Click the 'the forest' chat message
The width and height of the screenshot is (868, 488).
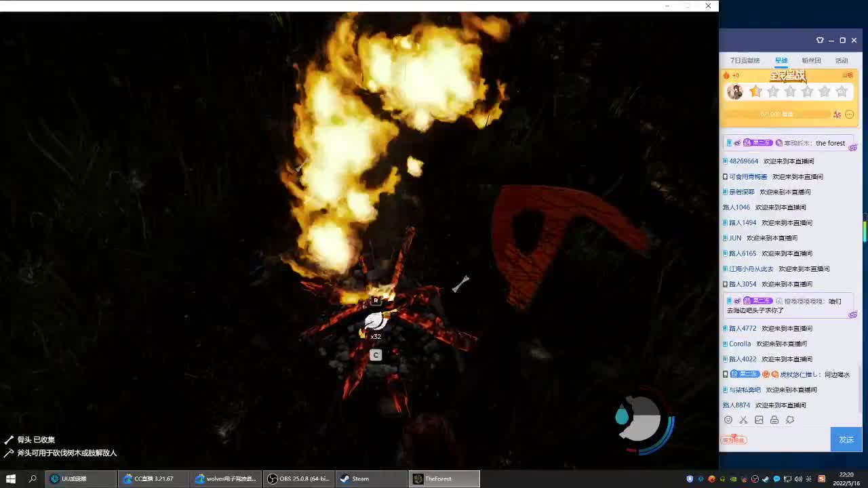830,143
